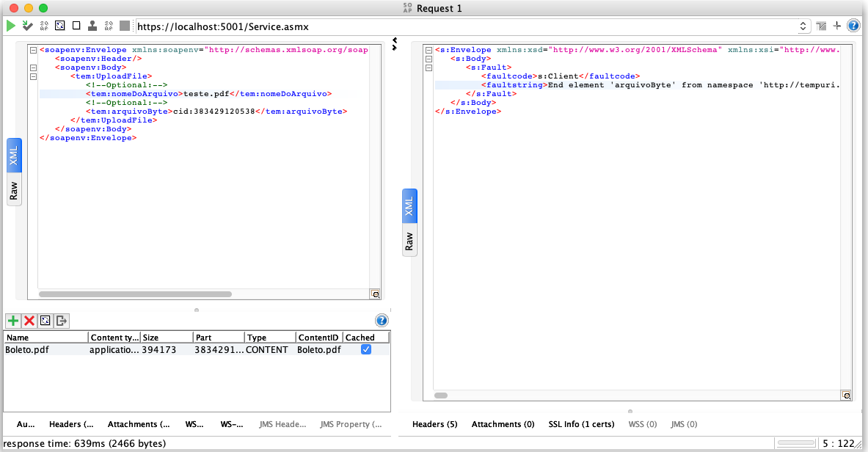Select the Boleto.pdf attachment name cell
The height and width of the screenshot is (452, 868).
[x=46, y=349]
